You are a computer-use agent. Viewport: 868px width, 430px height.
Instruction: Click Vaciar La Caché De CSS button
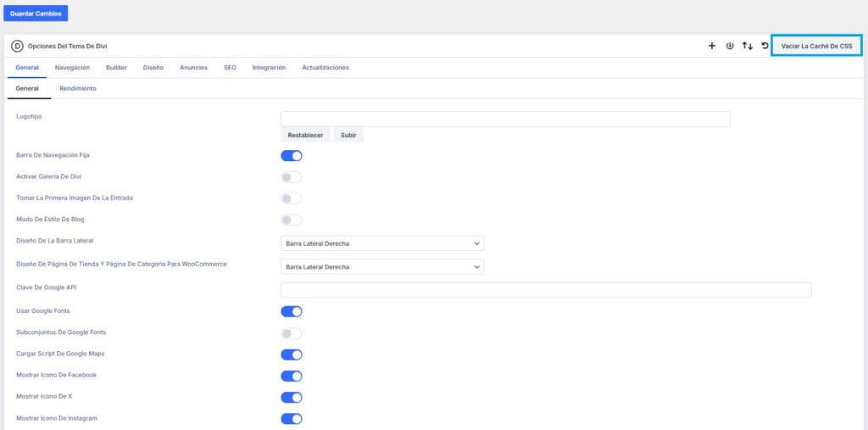pyautogui.click(x=816, y=46)
